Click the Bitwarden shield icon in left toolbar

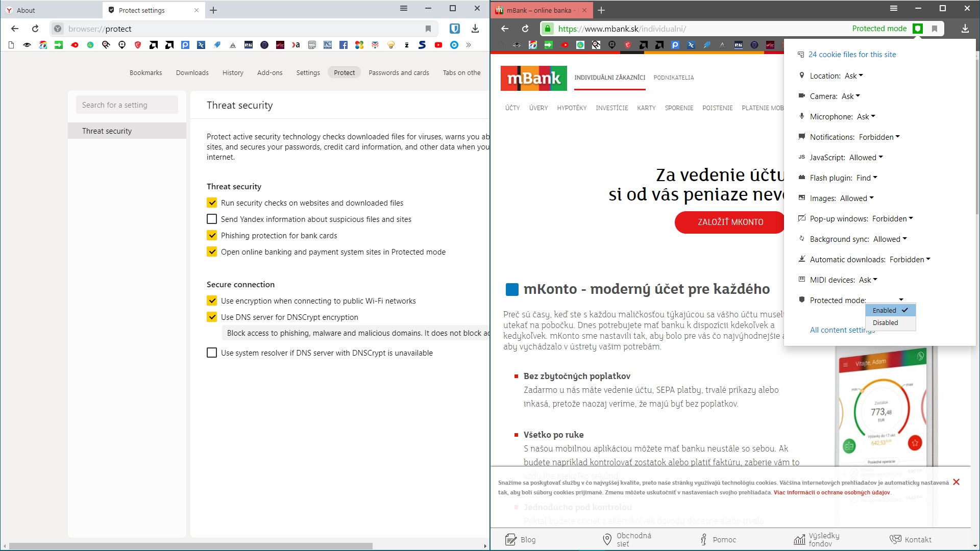click(454, 29)
